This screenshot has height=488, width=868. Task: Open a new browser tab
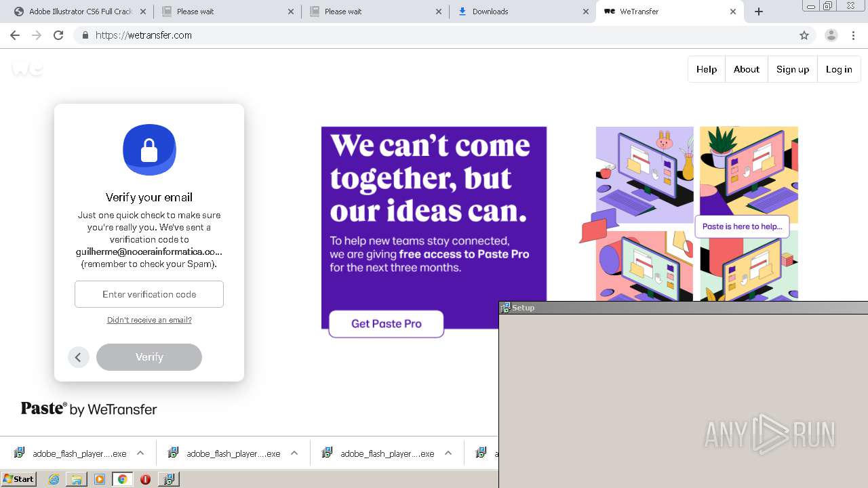tap(759, 12)
